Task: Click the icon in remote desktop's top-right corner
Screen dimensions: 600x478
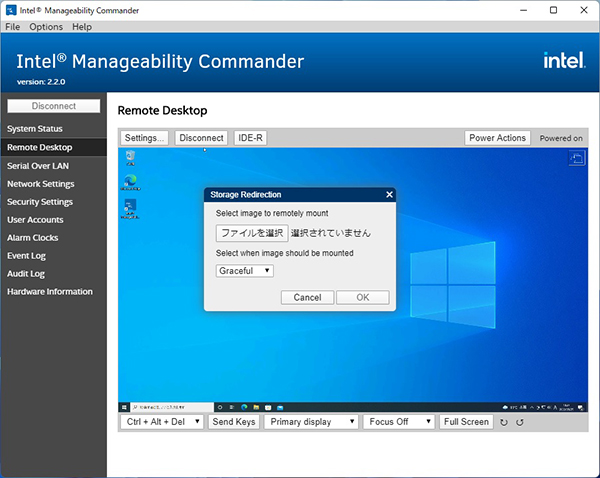Action: (x=576, y=158)
